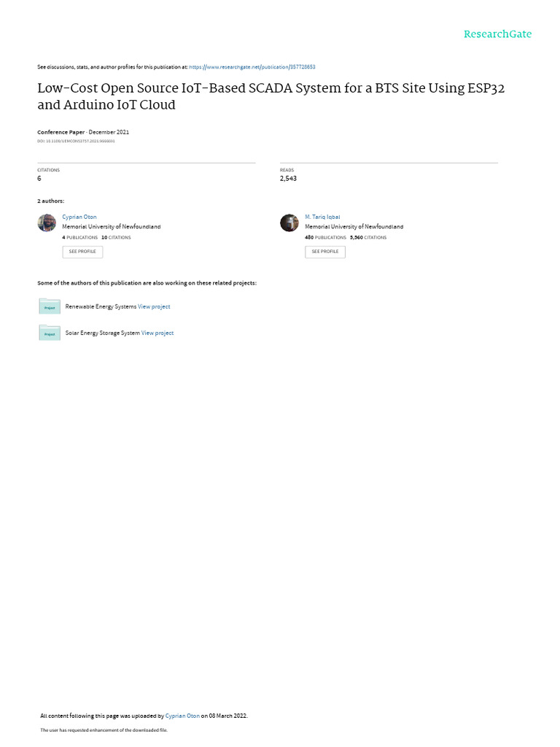Open M. Tariq Iqbal author name link
Image resolution: width=560 pixels, height=747 pixels.
pyautogui.click(x=322, y=217)
